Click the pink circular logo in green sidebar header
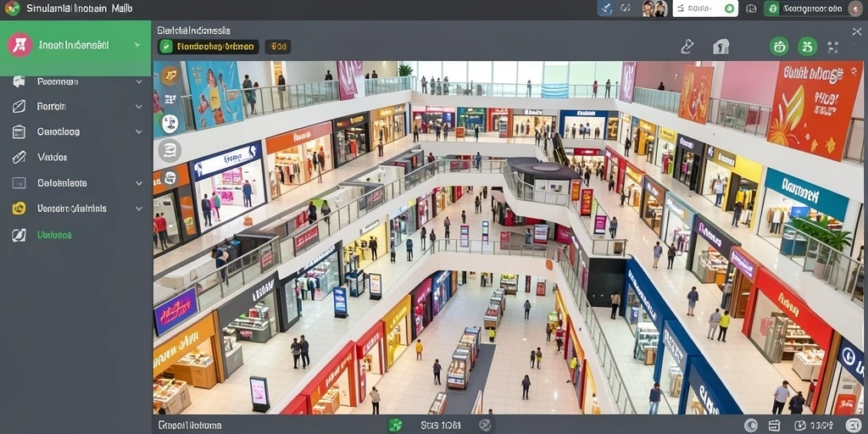The height and width of the screenshot is (434, 868). [x=19, y=45]
